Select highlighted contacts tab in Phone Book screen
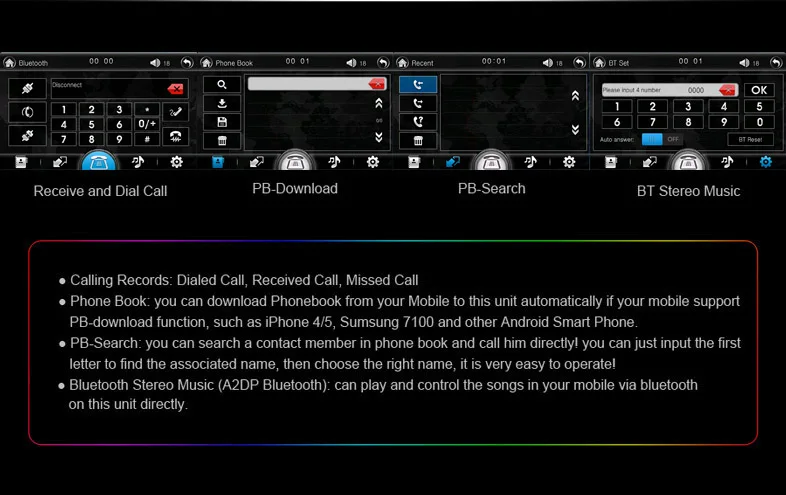786x495 pixels. pos(218,162)
